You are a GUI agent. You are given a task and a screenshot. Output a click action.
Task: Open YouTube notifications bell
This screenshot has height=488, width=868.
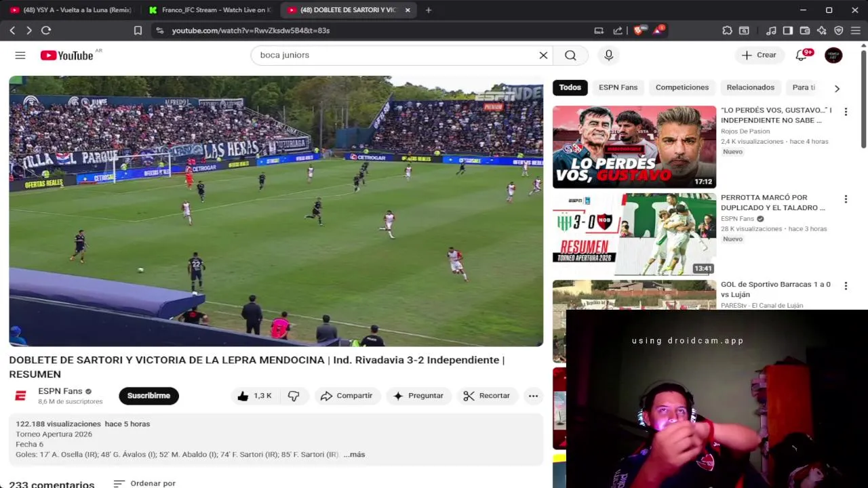point(802,56)
